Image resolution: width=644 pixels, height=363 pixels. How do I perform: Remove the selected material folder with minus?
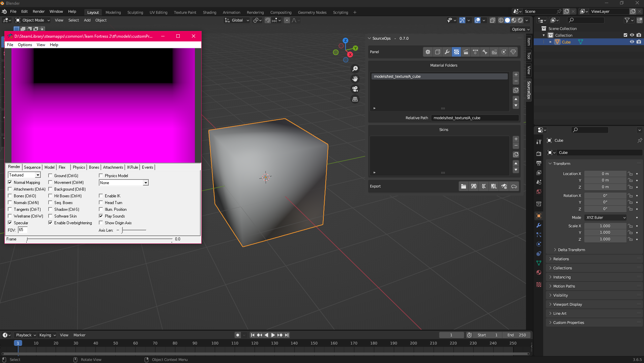[x=516, y=81]
